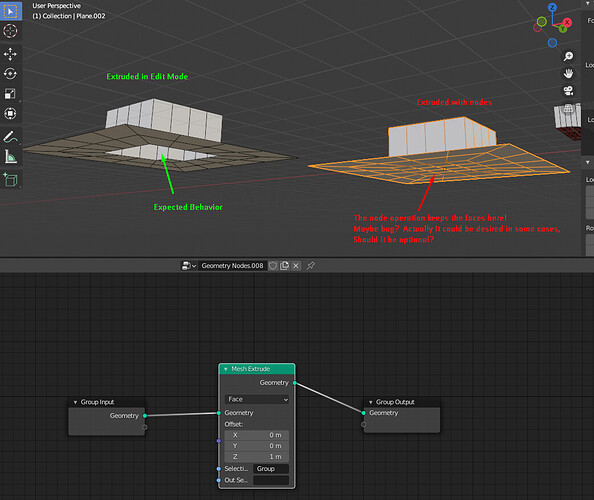The image size is (594, 500).
Task: Activate the Transform tool
Action: pos(10,113)
